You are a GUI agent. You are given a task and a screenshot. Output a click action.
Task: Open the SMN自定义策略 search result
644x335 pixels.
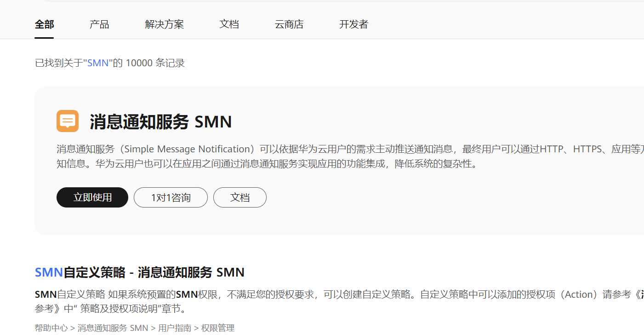139,272
